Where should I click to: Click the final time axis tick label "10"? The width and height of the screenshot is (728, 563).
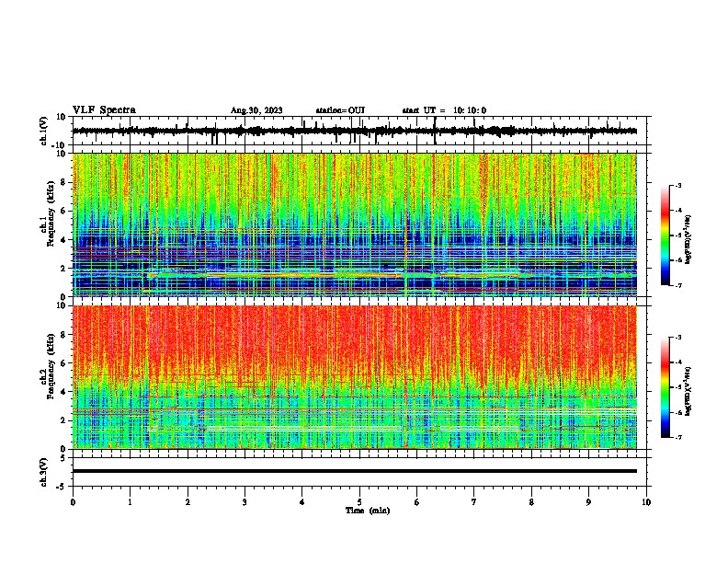(x=646, y=502)
